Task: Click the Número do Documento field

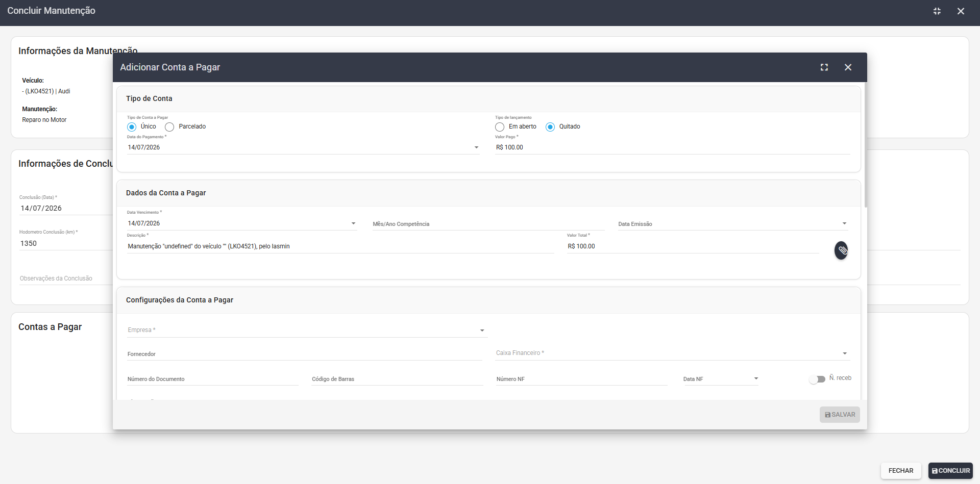Action: 213,379
